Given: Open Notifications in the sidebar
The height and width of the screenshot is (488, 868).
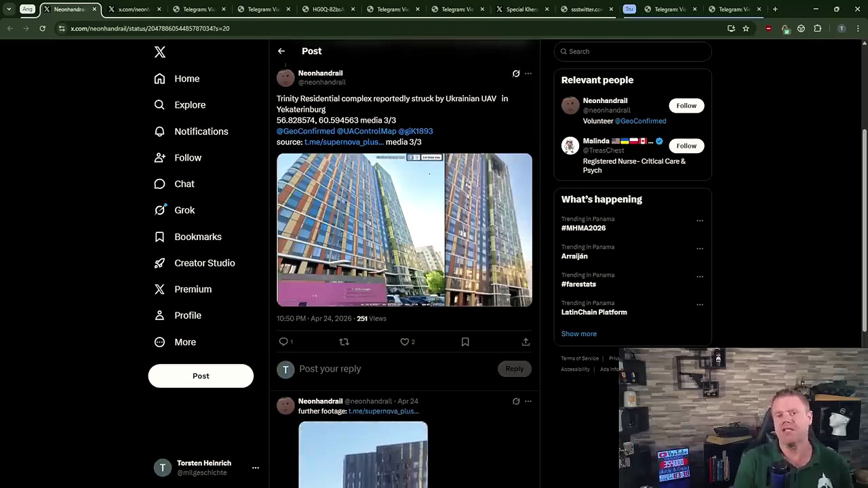Looking at the screenshot, I should 201,131.
